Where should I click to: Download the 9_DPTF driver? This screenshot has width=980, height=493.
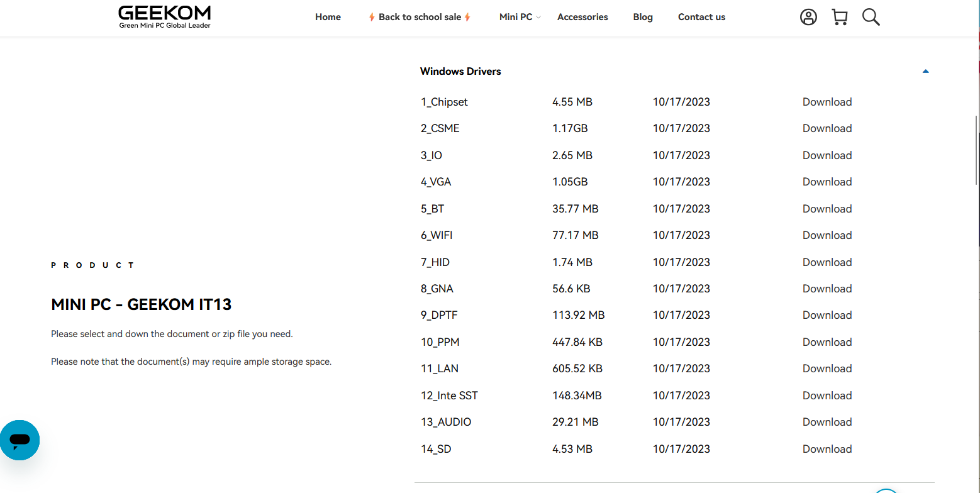click(827, 315)
